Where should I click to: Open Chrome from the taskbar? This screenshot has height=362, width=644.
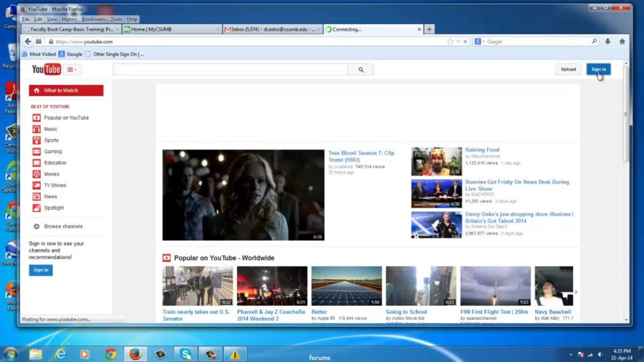tap(111, 354)
